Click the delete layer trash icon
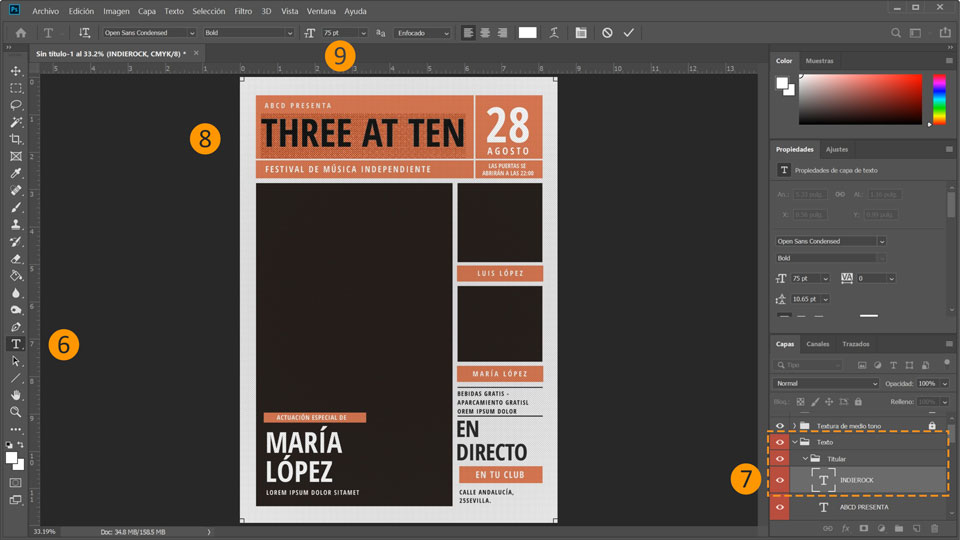The height and width of the screenshot is (540, 960). 935,528
